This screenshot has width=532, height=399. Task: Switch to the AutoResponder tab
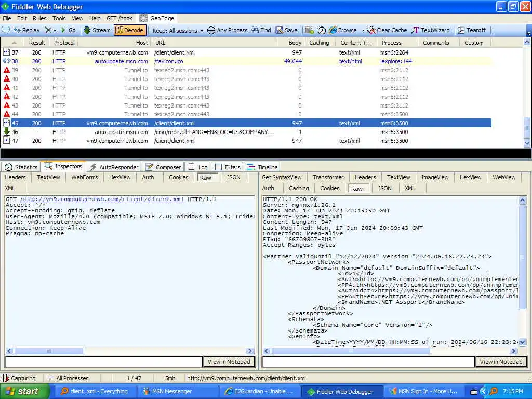(114, 167)
